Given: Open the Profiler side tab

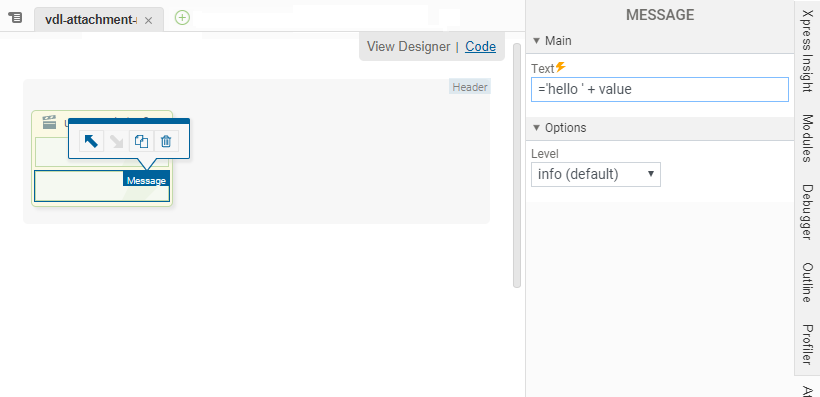Looking at the screenshot, I should (807, 345).
